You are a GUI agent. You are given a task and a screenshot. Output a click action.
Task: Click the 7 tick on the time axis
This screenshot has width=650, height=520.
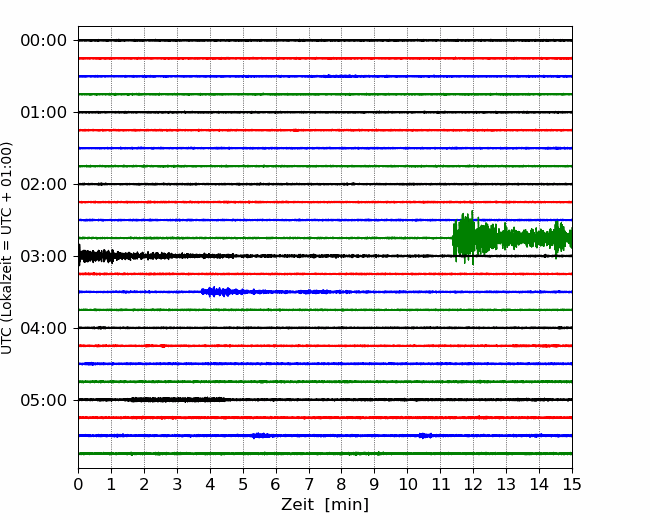point(309,484)
